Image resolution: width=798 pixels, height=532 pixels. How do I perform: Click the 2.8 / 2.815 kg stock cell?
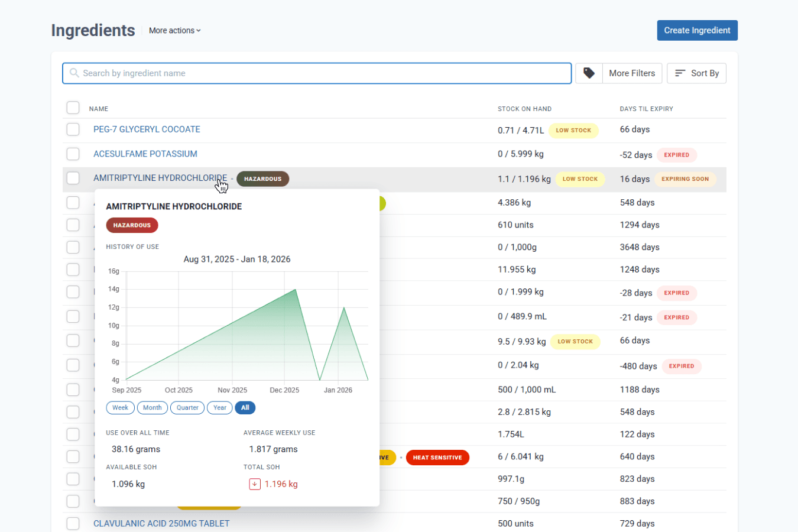coord(524,412)
